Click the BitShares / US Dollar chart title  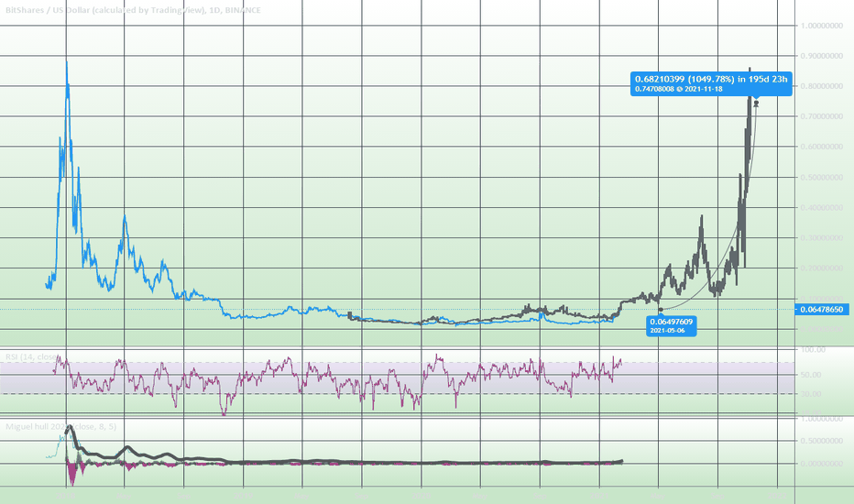point(133,10)
